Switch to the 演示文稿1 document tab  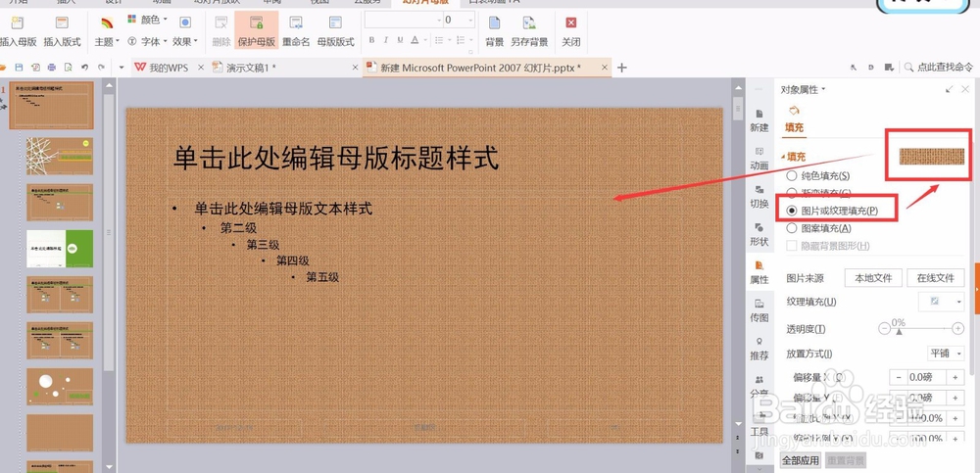pos(251,68)
